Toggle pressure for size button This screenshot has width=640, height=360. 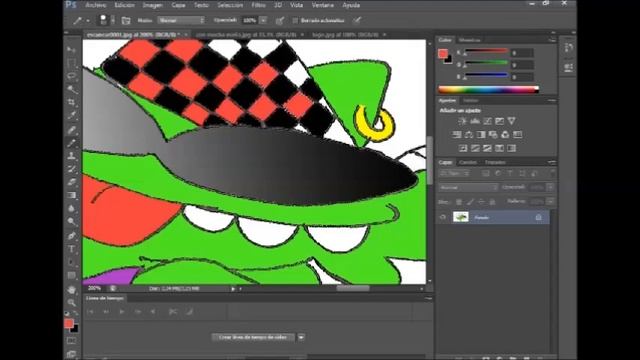click(357, 20)
